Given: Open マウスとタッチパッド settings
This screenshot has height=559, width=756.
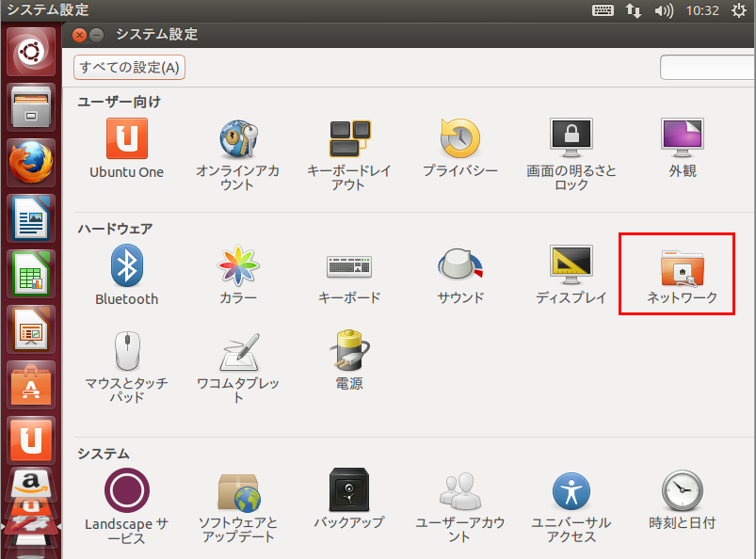Looking at the screenshot, I should 127,367.
